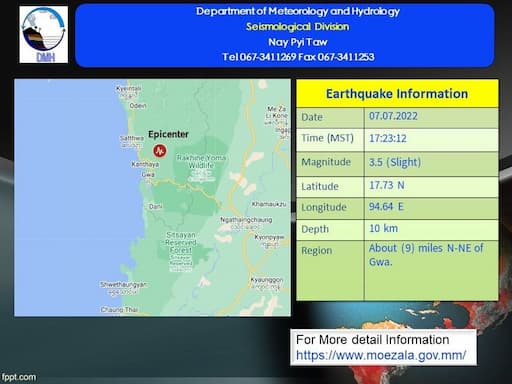Image resolution: width=512 pixels, height=384 pixels.
Task: Click the Rakhine Yoma Wildlife area label
Action: [x=201, y=161]
